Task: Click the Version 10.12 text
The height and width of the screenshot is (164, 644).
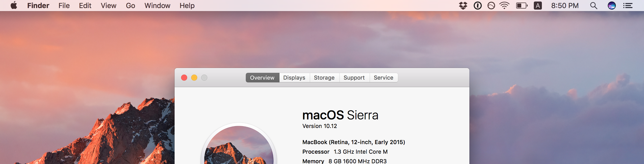Action: click(319, 126)
